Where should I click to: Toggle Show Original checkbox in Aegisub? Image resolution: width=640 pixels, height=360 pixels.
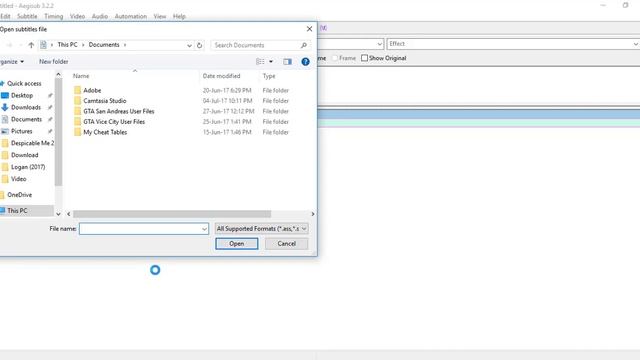364,58
